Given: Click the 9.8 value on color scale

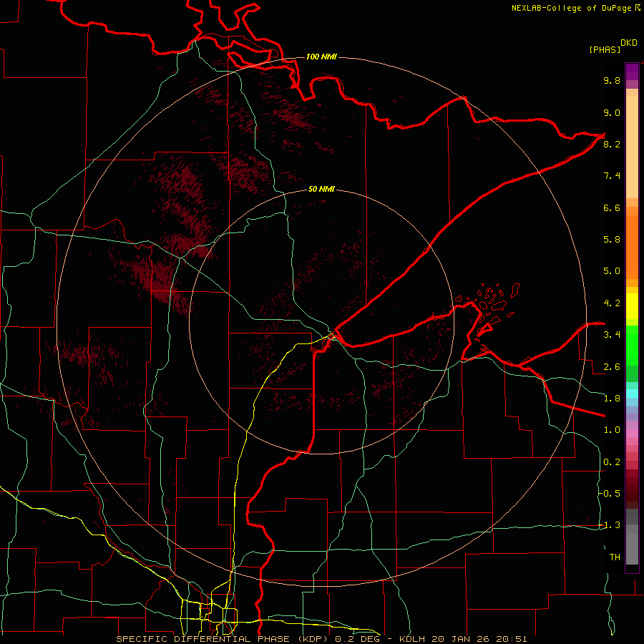Looking at the screenshot, I should click(612, 80).
